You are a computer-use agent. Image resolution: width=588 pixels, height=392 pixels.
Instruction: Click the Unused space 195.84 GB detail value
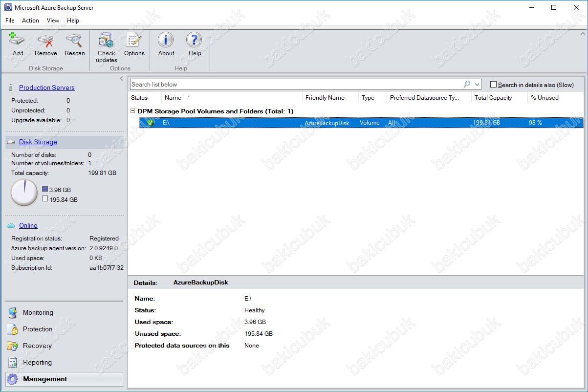tap(259, 334)
